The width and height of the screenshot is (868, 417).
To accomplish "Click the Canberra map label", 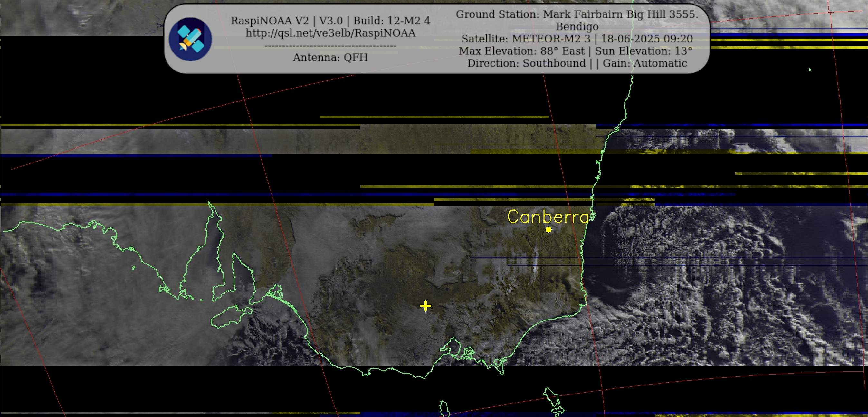I will tap(548, 217).
